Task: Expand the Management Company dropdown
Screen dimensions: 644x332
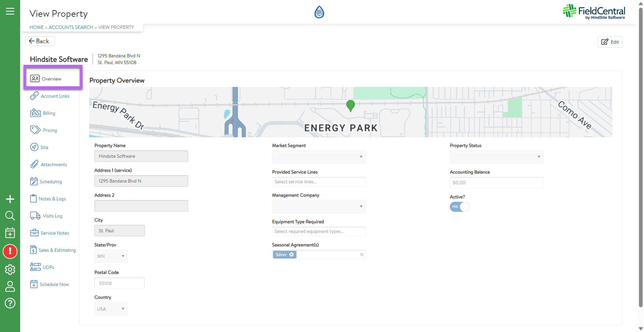Action: pyautogui.click(x=319, y=206)
